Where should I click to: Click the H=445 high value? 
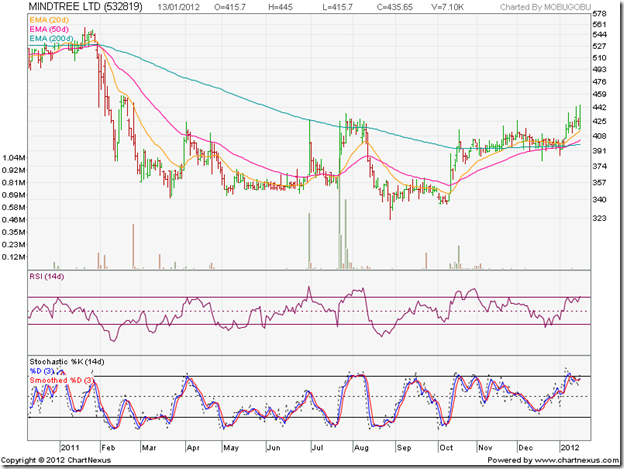pos(280,7)
